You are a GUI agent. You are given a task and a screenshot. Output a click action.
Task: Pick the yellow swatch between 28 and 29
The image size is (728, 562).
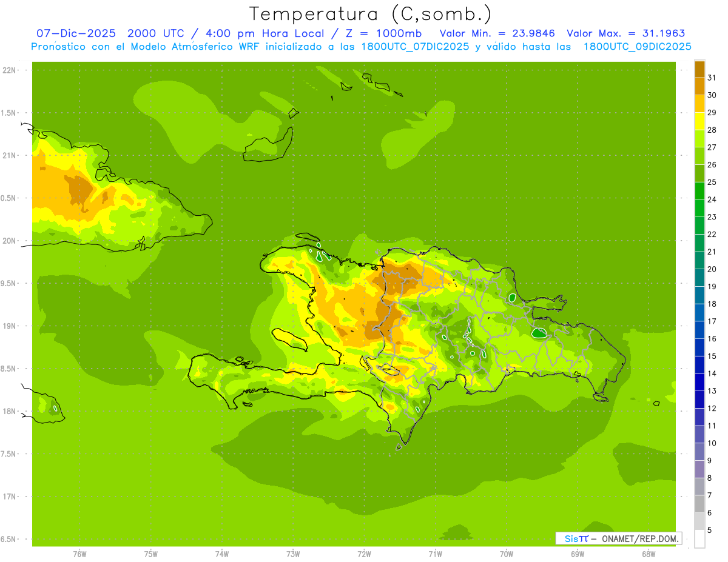pyautogui.click(x=699, y=121)
